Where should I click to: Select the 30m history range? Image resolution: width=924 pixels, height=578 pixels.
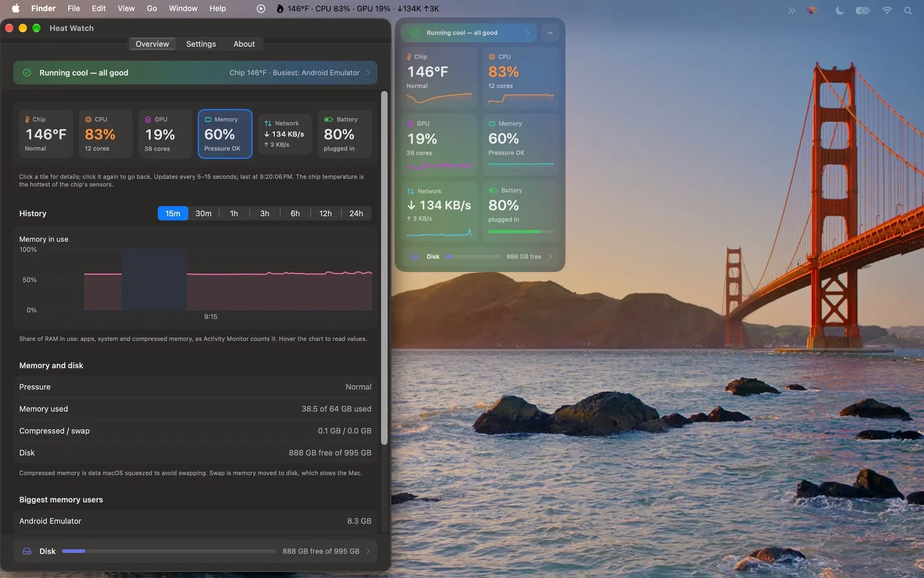pos(203,213)
